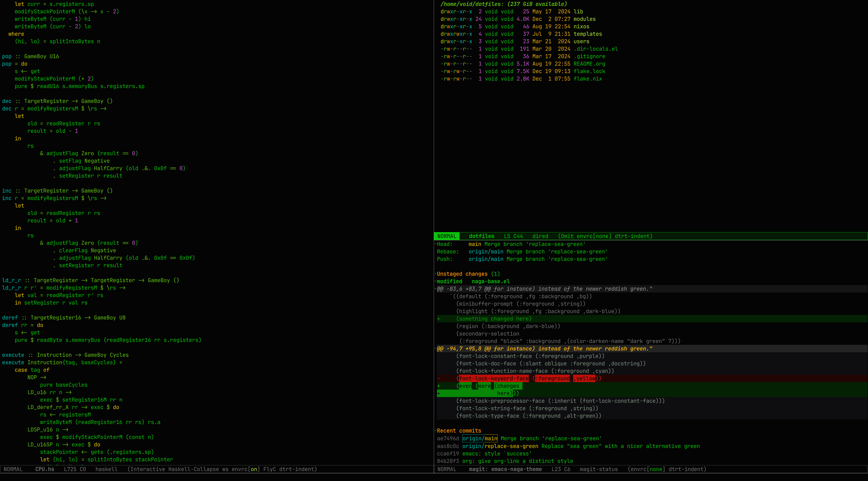Collapse the @@ -94,7 +95,8 hunk chevron
This screenshot has height=481, width=868.
[x=435, y=348]
